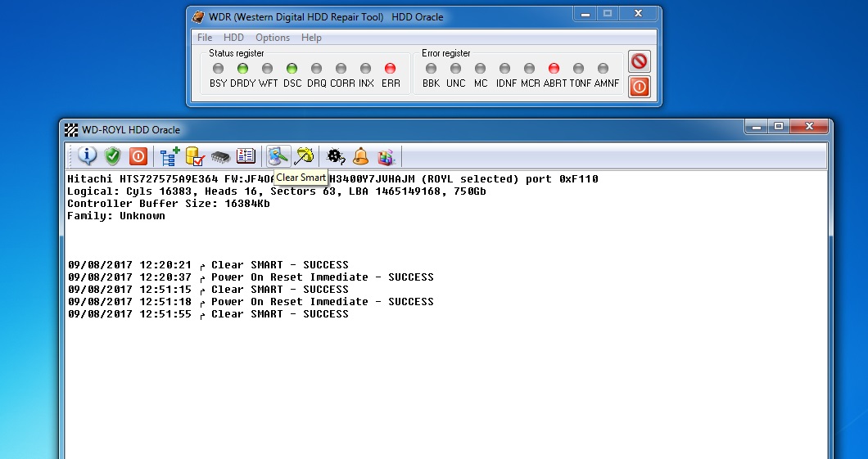Click the WFT status indicator light
The image size is (868, 459).
coord(268,69)
